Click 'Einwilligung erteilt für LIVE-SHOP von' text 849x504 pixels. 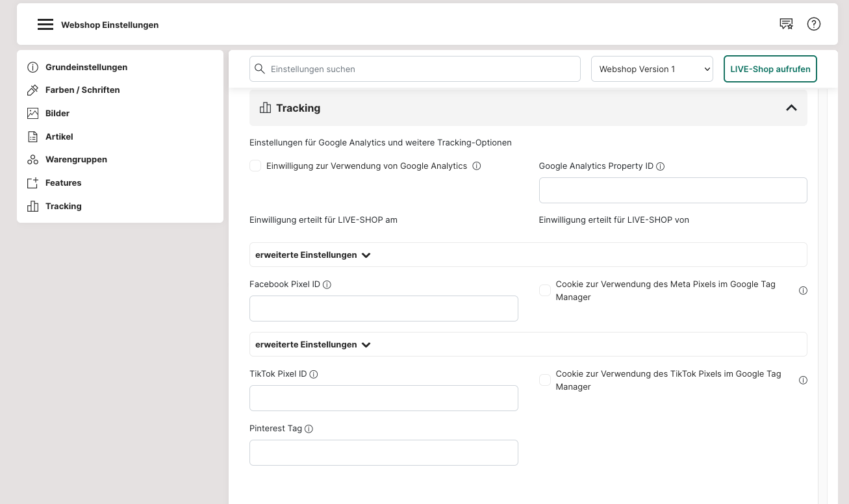[x=614, y=220]
